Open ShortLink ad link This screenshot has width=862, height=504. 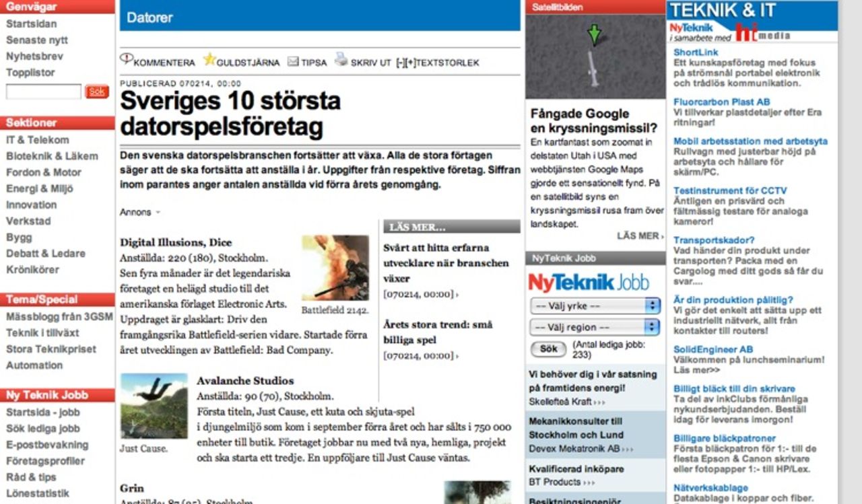click(x=696, y=52)
